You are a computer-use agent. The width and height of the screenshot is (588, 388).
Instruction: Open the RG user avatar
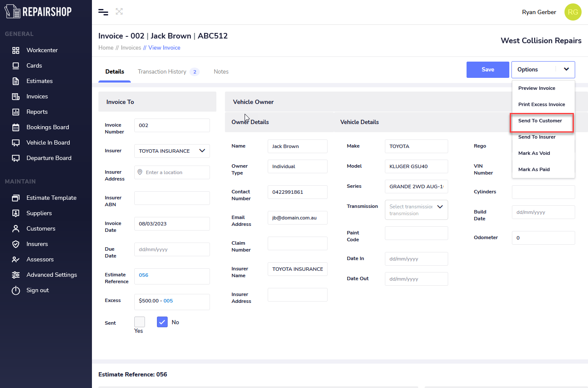573,12
